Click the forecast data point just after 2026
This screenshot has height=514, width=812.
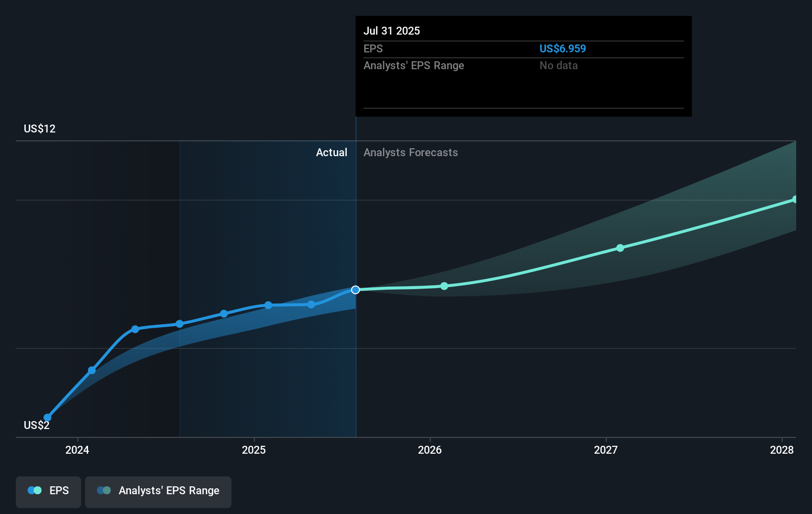[x=444, y=286]
